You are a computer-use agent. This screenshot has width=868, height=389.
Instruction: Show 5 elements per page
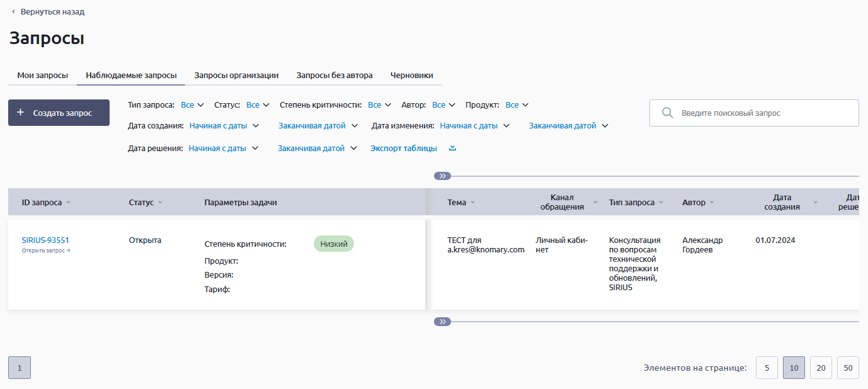pos(767,368)
